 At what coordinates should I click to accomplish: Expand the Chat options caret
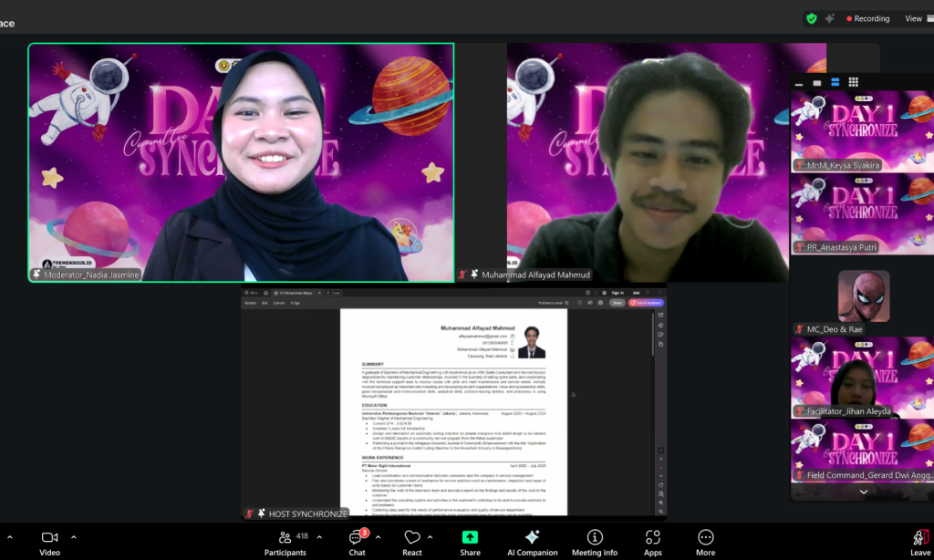(x=378, y=537)
